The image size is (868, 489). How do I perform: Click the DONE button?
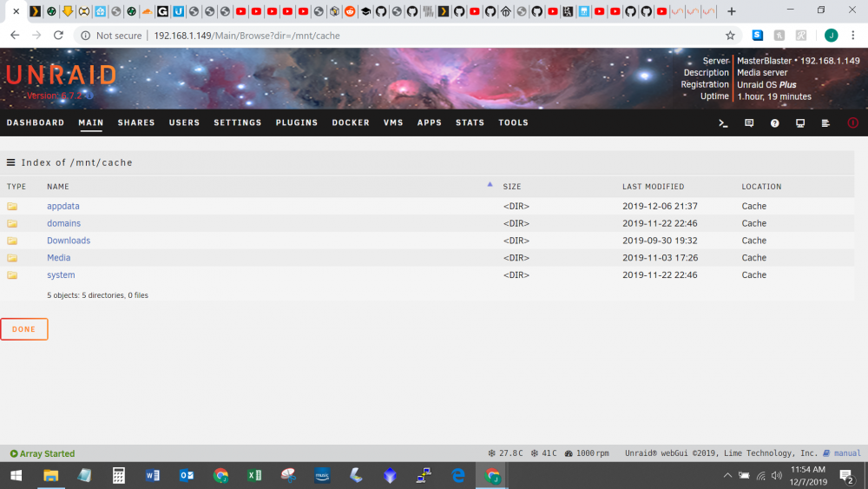point(23,329)
